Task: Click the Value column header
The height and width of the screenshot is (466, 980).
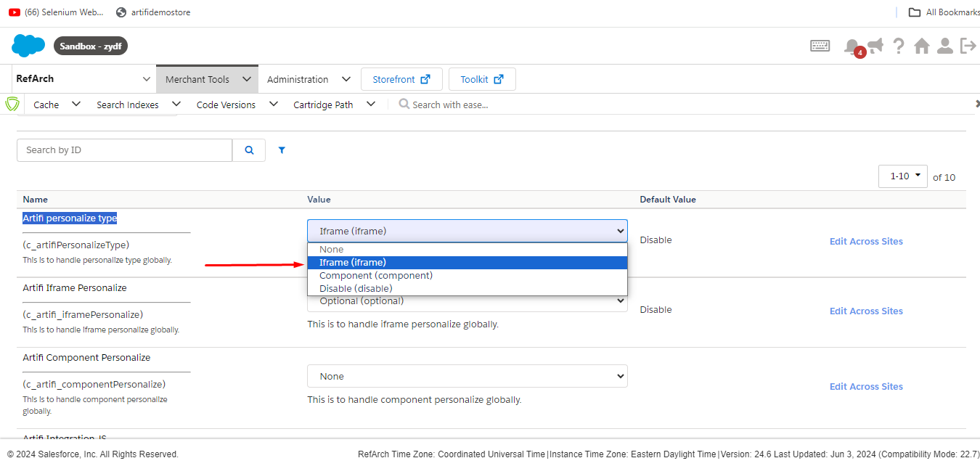Action: [319, 199]
